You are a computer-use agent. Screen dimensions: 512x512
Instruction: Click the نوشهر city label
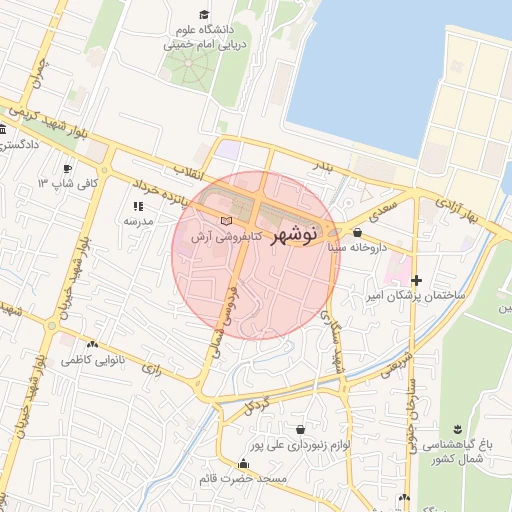point(294,236)
